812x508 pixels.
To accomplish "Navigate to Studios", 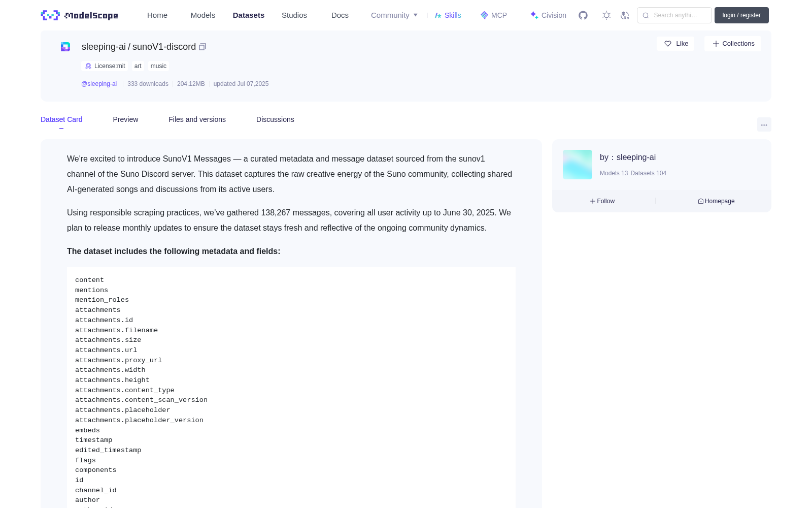I will pyautogui.click(x=294, y=15).
